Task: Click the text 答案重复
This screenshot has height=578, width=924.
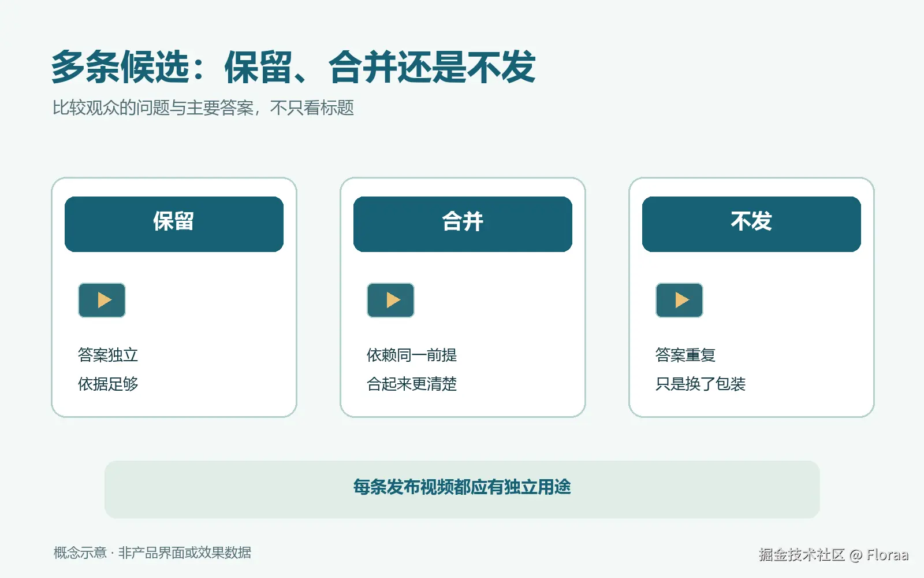Action: pyautogui.click(x=685, y=355)
